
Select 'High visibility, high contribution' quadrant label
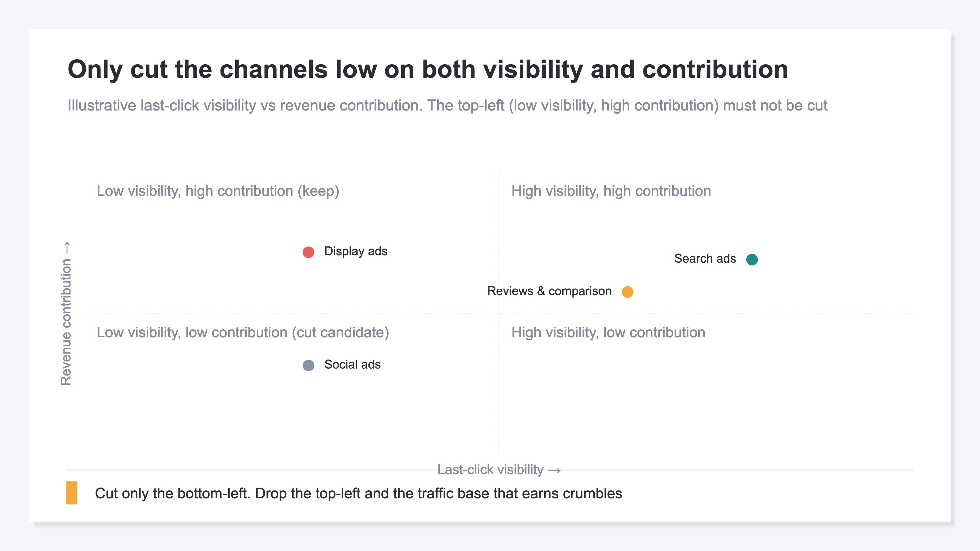click(611, 191)
